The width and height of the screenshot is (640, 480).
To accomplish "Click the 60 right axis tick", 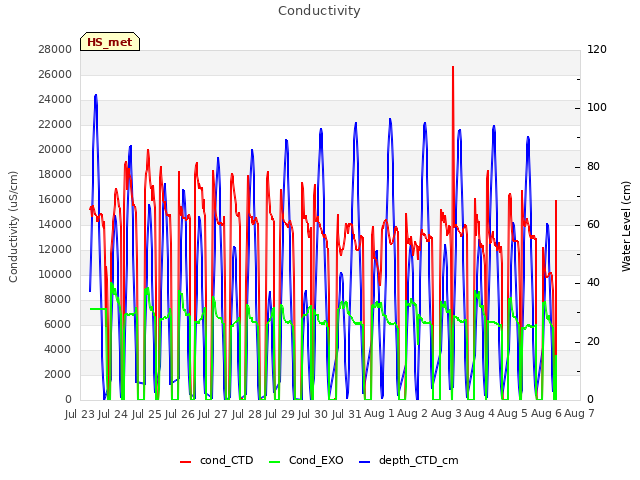I will point(593,224).
